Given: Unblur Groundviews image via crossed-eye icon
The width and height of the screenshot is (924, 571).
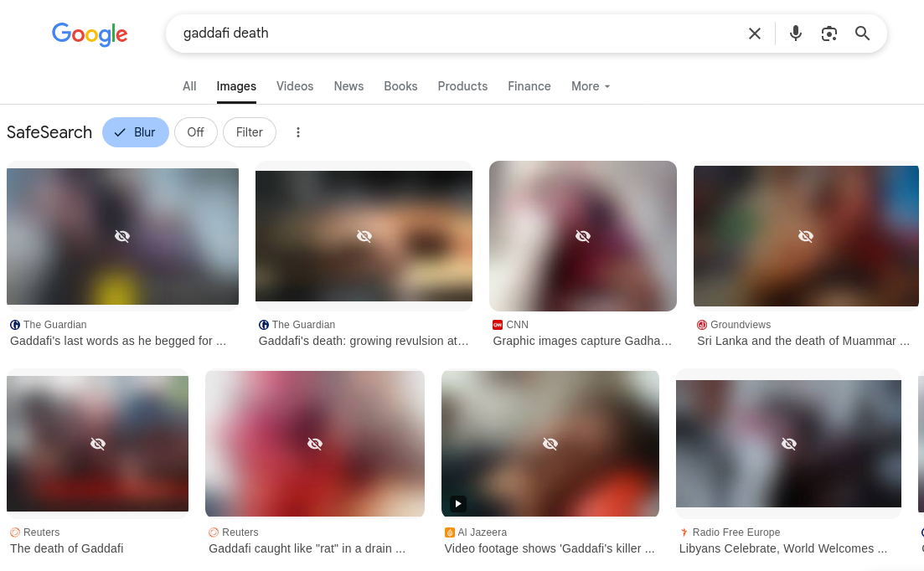Looking at the screenshot, I should click(x=806, y=236).
